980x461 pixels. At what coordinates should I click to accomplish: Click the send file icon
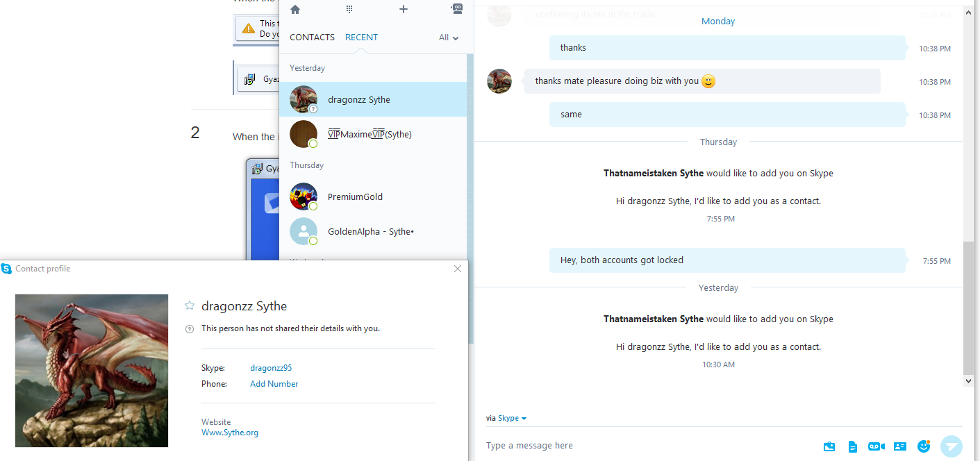click(x=853, y=446)
